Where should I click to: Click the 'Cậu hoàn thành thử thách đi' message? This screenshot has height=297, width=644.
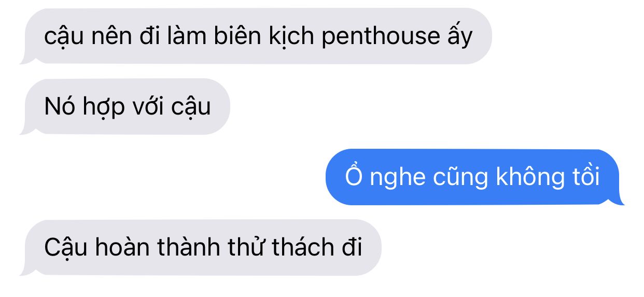pos(200,248)
